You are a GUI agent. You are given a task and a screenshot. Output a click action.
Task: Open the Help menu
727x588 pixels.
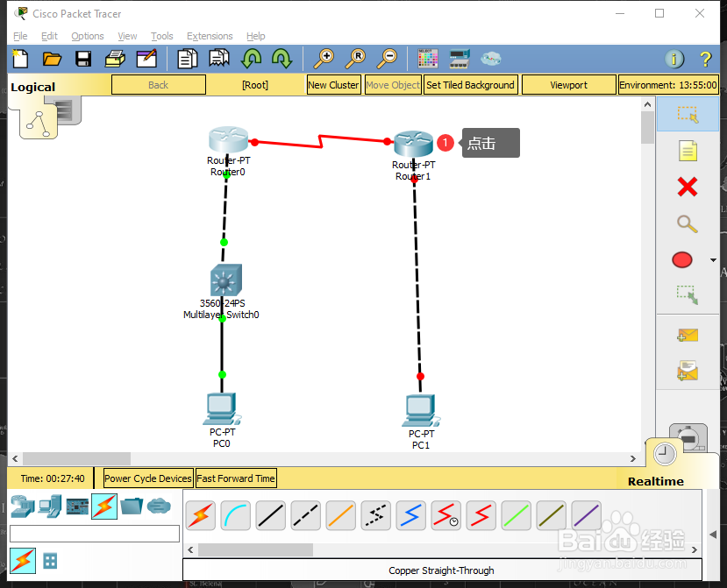coord(255,36)
